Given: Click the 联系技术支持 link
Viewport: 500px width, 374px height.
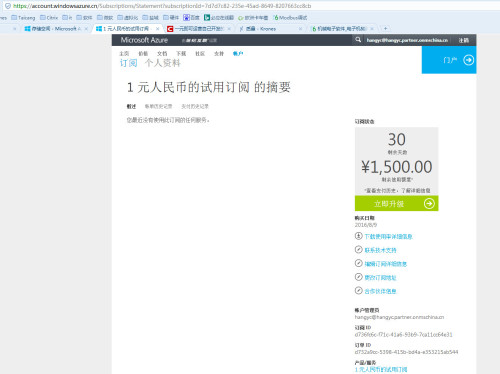Looking at the screenshot, I should [380, 250].
